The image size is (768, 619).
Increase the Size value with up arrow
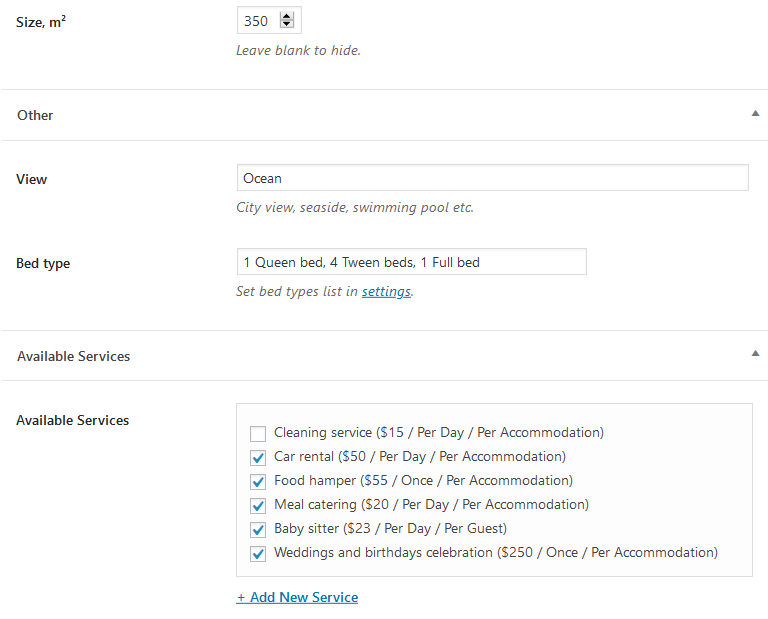pyautogui.click(x=287, y=16)
